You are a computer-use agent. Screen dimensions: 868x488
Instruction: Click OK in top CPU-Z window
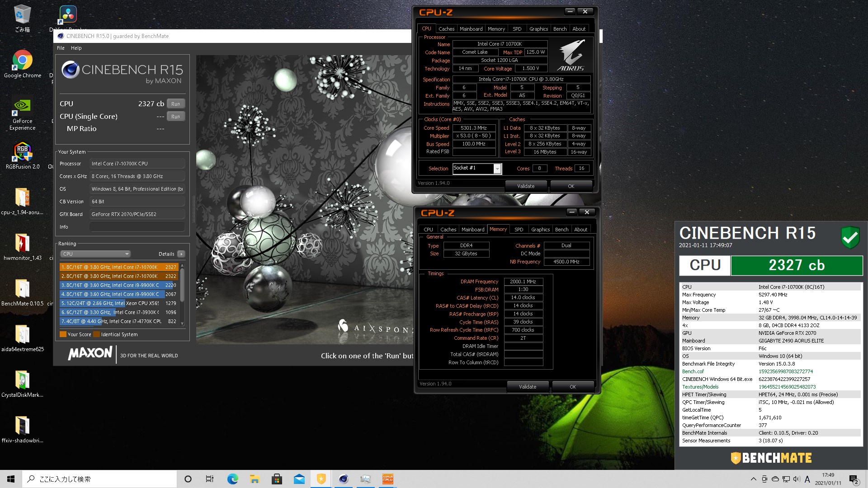point(571,186)
